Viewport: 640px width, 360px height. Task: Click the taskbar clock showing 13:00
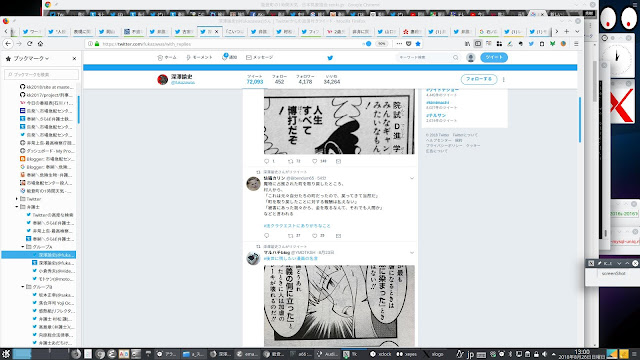(582, 354)
